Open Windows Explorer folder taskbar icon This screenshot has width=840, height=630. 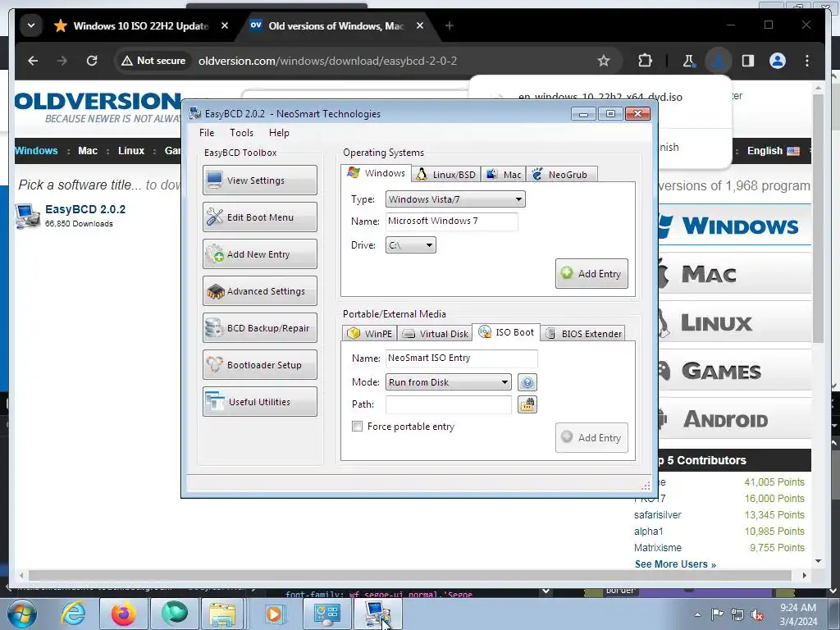click(x=223, y=614)
